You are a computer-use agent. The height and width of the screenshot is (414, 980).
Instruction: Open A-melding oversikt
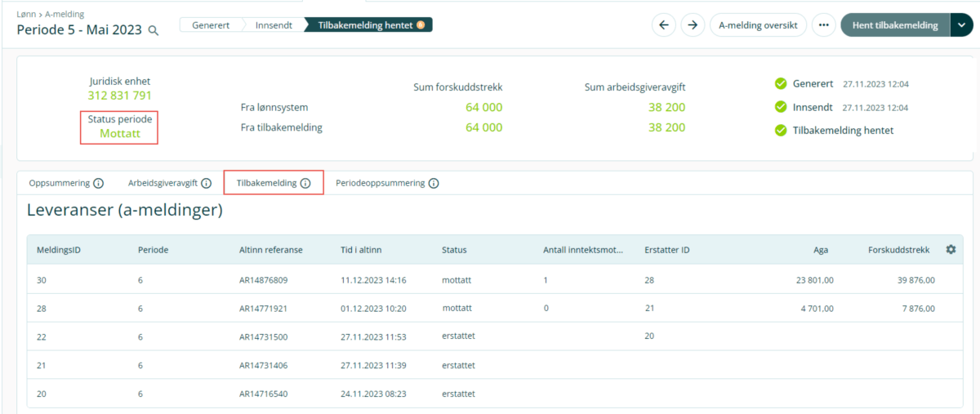[758, 25]
